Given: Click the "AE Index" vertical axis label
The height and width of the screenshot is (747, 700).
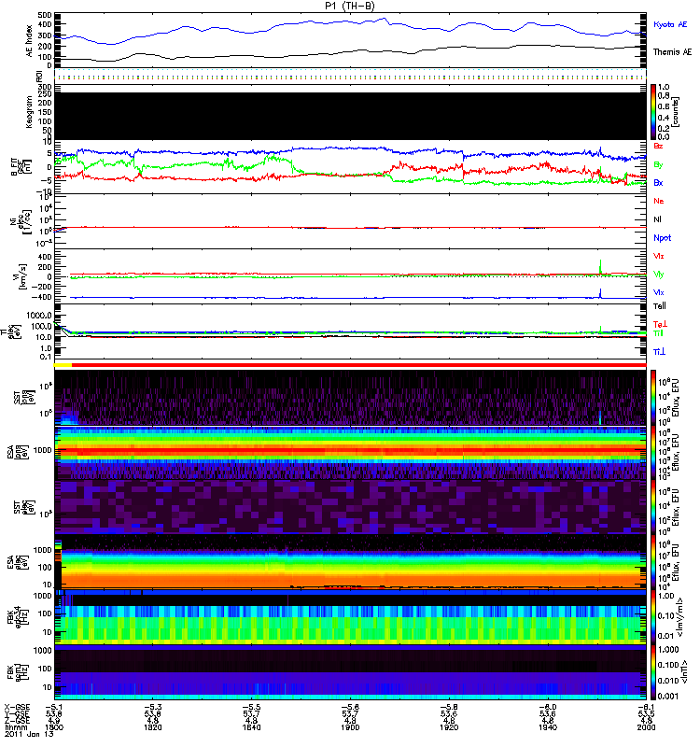Looking at the screenshot, I should (29, 41).
